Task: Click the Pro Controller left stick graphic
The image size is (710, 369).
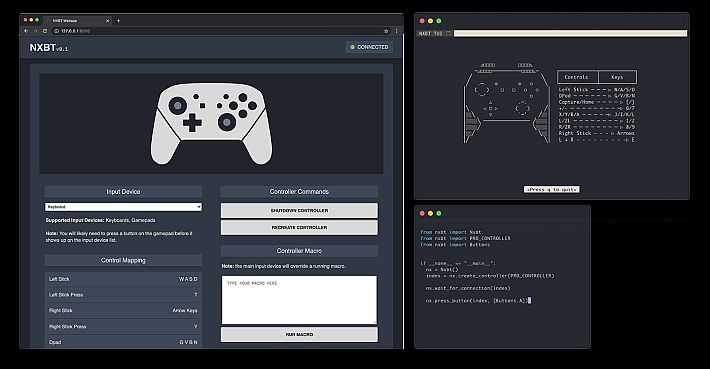Action: click(x=178, y=105)
